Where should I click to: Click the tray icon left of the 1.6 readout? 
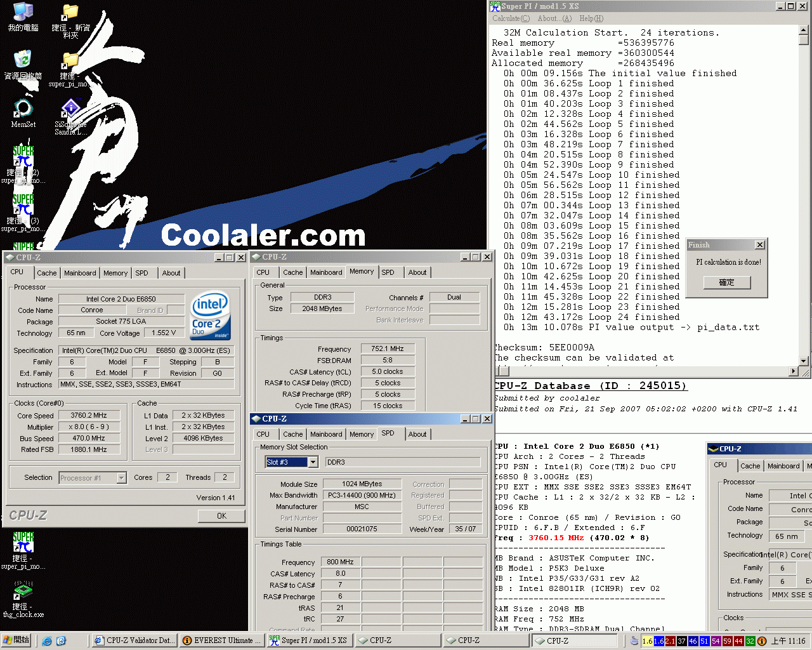point(634,641)
